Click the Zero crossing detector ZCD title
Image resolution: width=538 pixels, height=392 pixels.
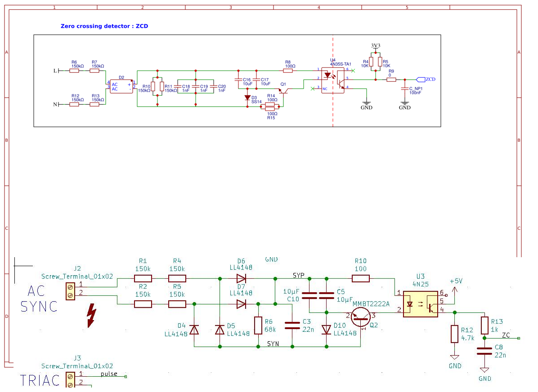105,26
